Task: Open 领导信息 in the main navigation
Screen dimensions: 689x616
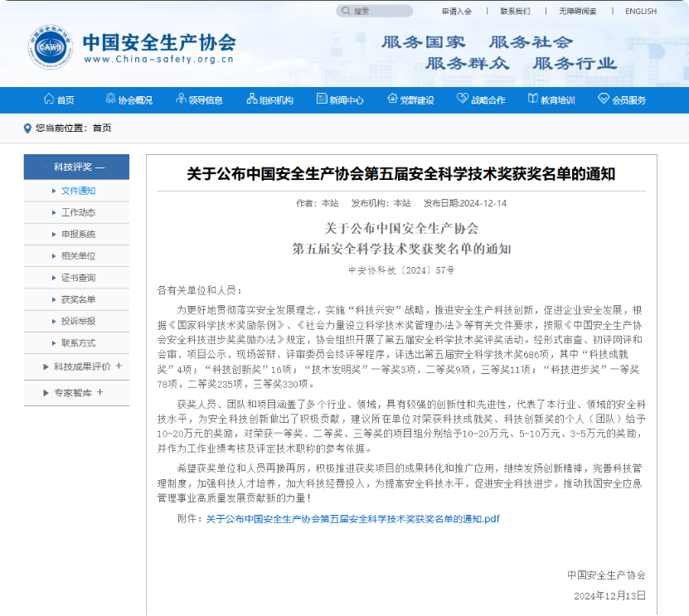Action: coord(200,100)
